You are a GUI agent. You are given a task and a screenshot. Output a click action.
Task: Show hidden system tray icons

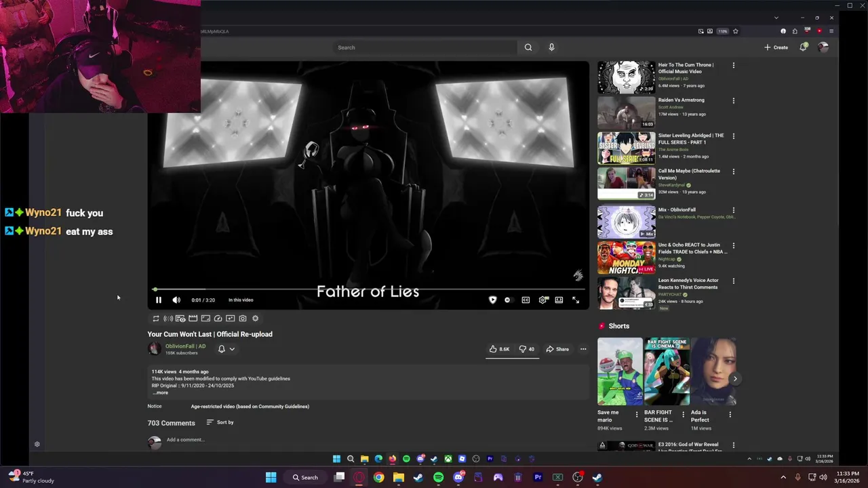(x=783, y=477)
